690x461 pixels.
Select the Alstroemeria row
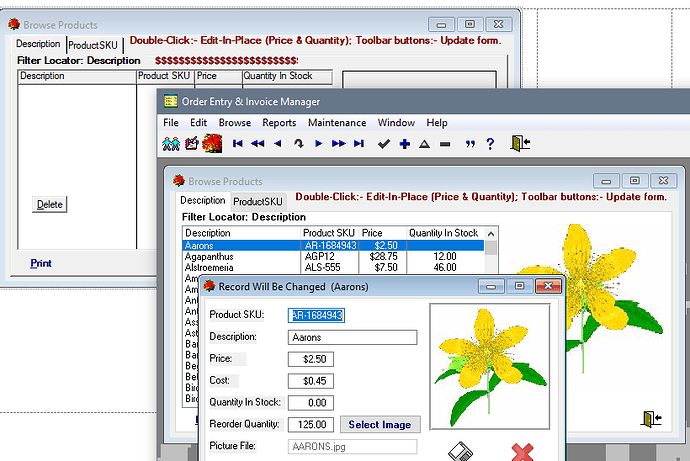[x=333, y=267]
